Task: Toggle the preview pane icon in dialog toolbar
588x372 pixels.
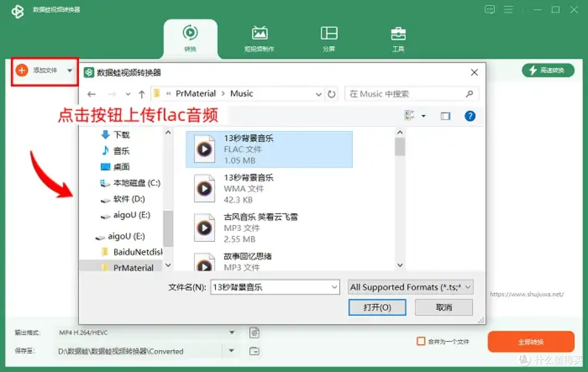Action: 445,115
